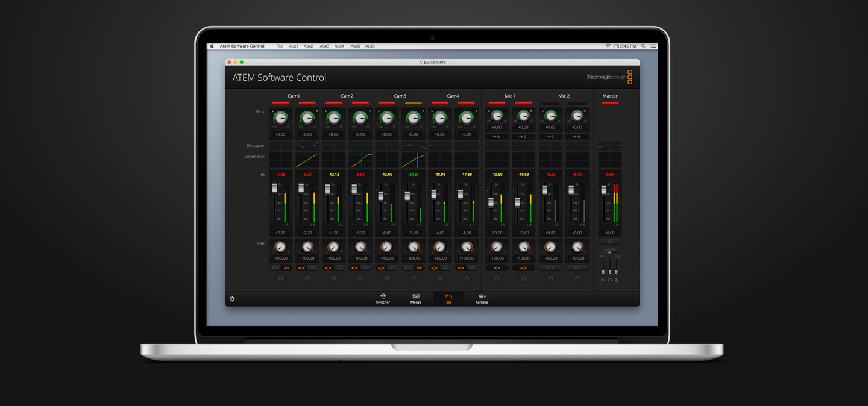Click the Master AFV button
This screenshot has height=406, width=868.
click(x=609, y=242)
